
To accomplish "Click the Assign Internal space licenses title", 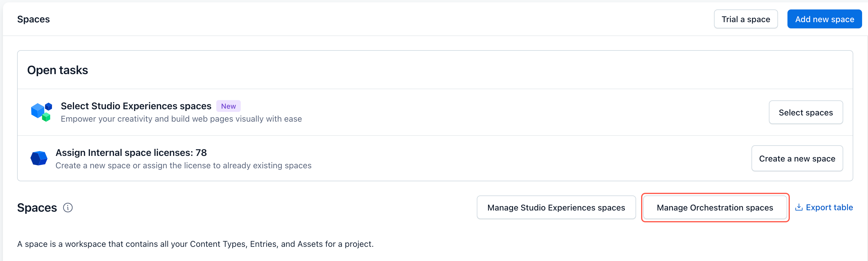I will 131,153.
